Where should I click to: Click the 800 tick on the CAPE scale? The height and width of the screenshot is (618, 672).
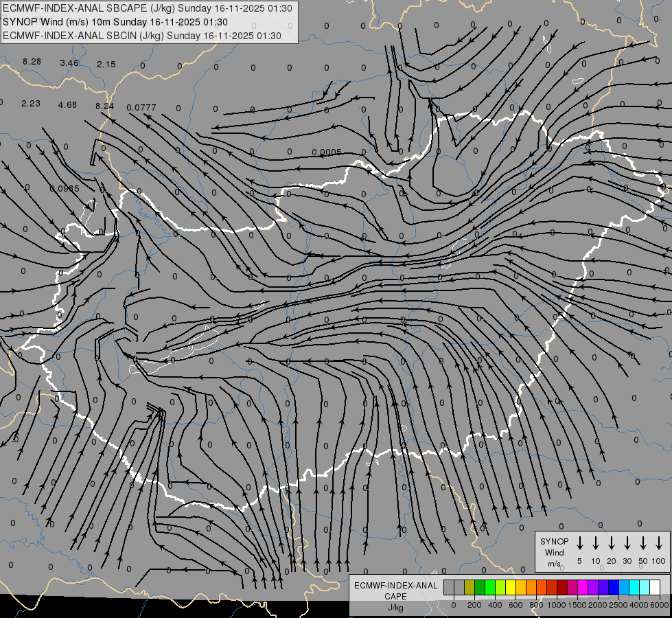tap(536, 605)
